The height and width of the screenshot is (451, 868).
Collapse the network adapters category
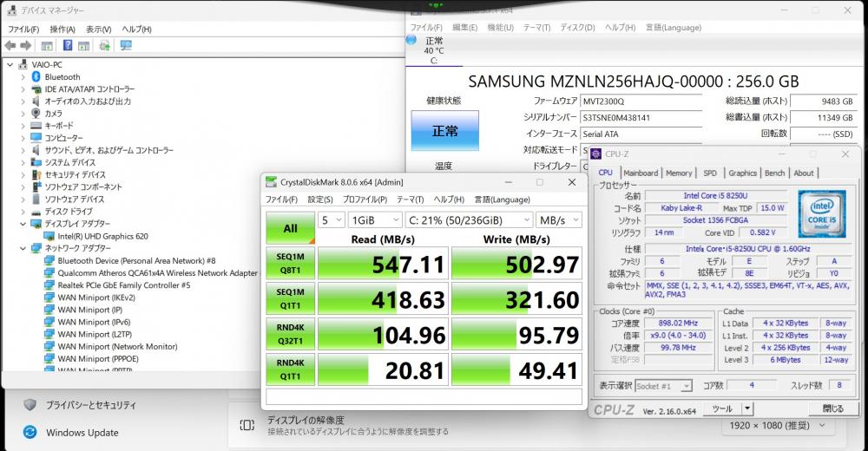23,248
